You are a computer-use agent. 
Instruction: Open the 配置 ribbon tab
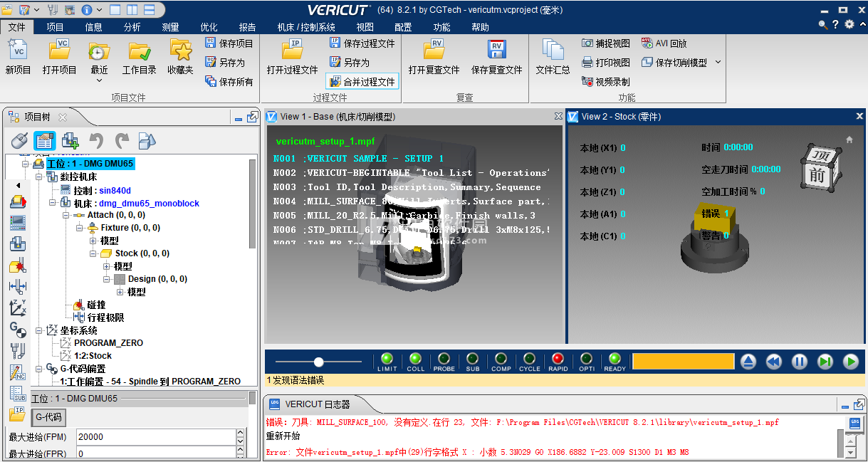pos(403,27)
